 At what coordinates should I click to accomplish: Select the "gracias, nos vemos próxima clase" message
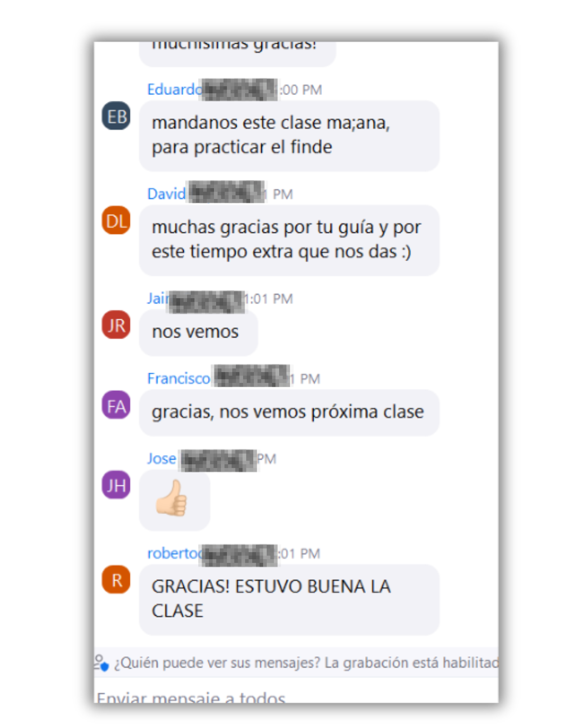[x=289, y=412]
